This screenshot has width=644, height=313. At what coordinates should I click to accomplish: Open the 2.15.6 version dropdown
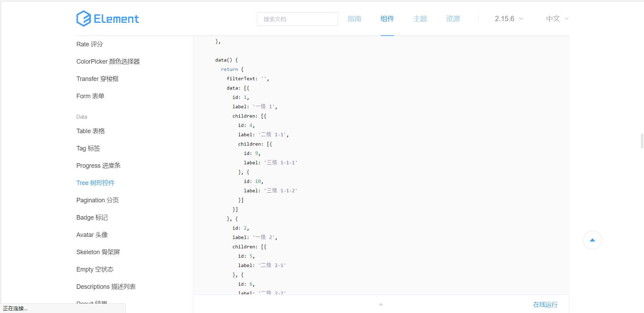pyautogui.click(x=509, y=19)
